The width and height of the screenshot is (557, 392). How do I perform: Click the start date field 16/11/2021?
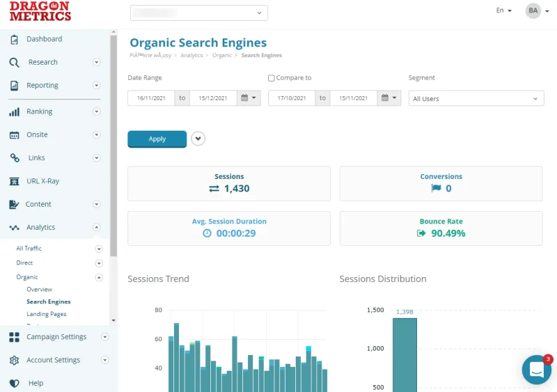click(151, 98)
